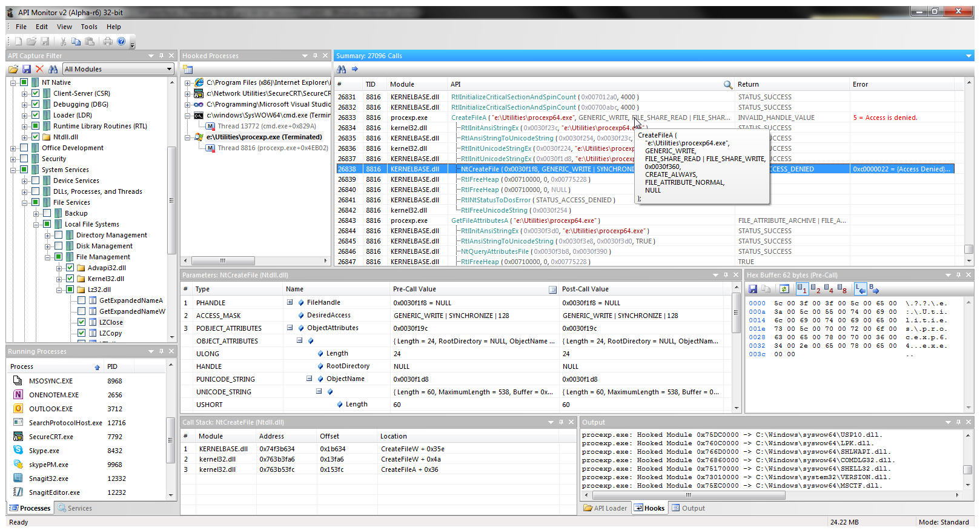Click the Help icon in main toolbar
980x530 pixels.
pyautogui.click(x=121, y=41)
